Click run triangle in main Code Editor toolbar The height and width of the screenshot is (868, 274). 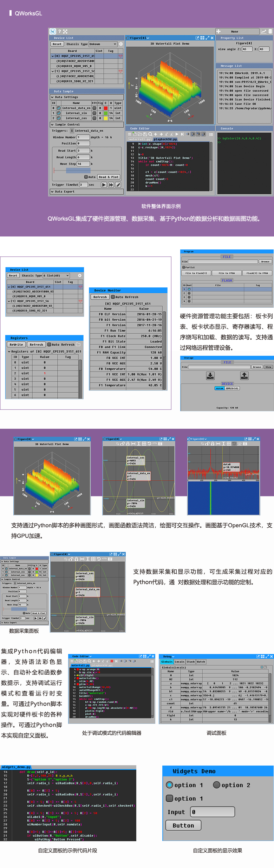point(177,134)
